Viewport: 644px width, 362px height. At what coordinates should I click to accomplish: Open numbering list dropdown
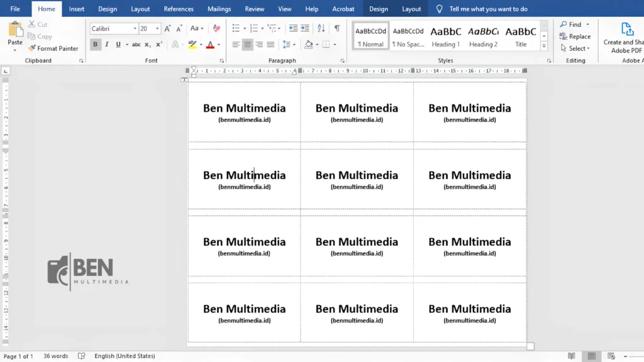[x=262, y=29]
